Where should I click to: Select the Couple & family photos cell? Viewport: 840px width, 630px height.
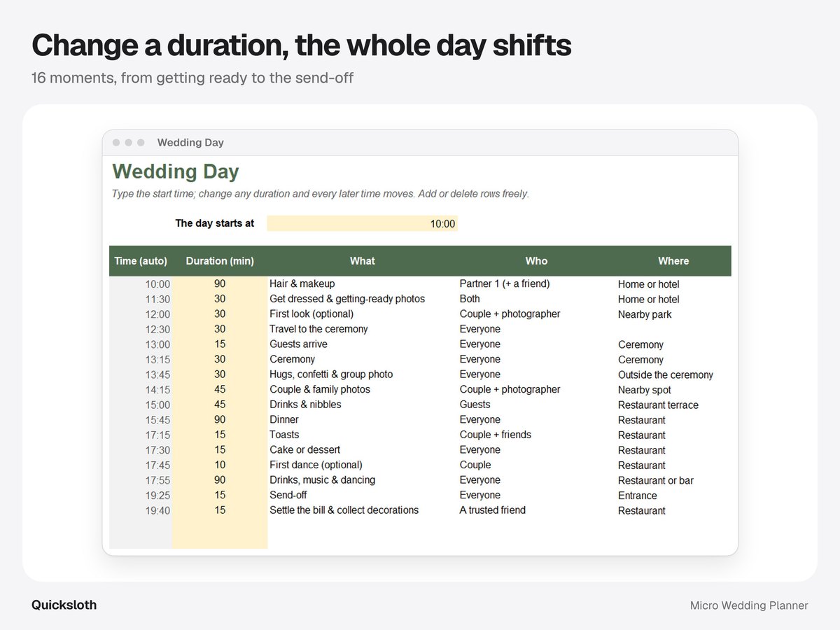[320, 390]
